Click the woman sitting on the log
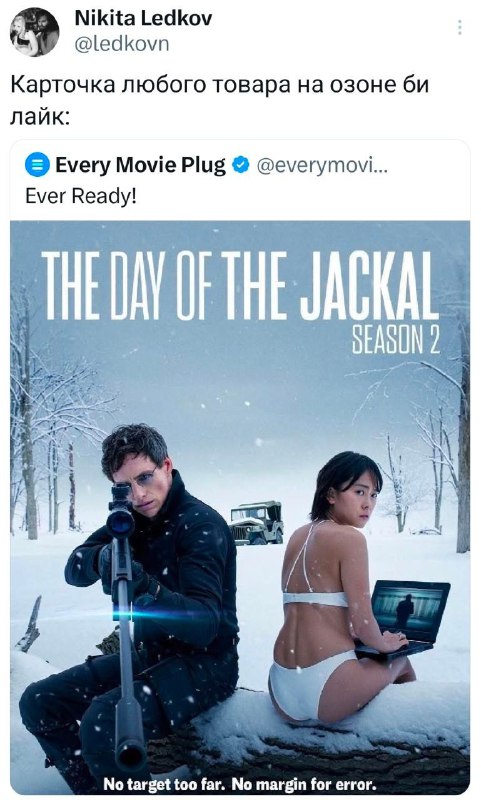 pyautogui.click(x=337, y=587)
